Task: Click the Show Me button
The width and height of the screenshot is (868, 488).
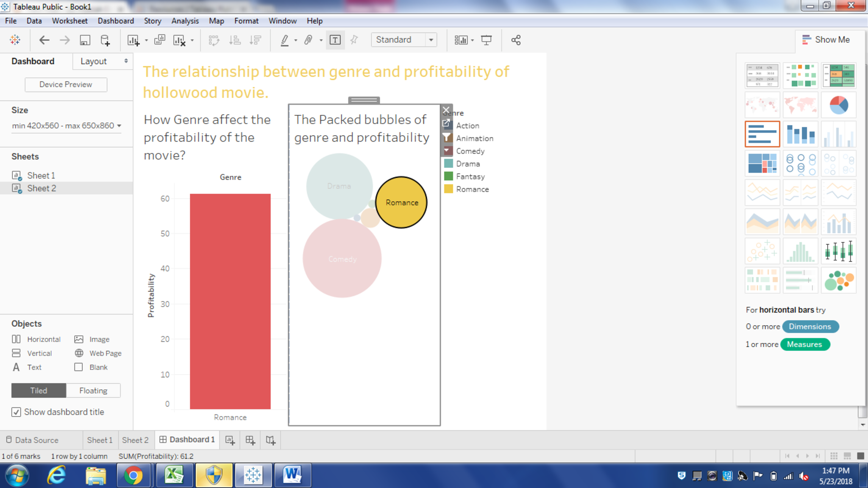Action: (826, 39)
